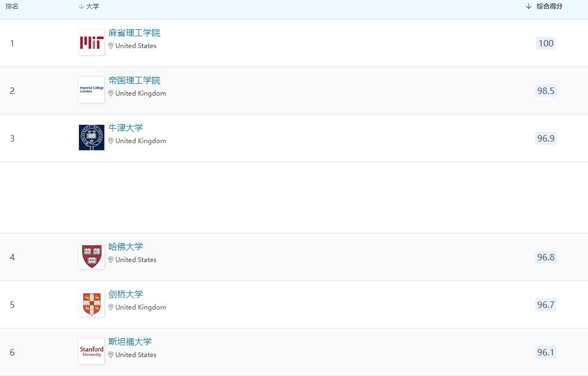Image resolution: width=588 pixels, height=376 pixels.
Task: Open the 剑桥大学 university link
Action: click(125, 294)
